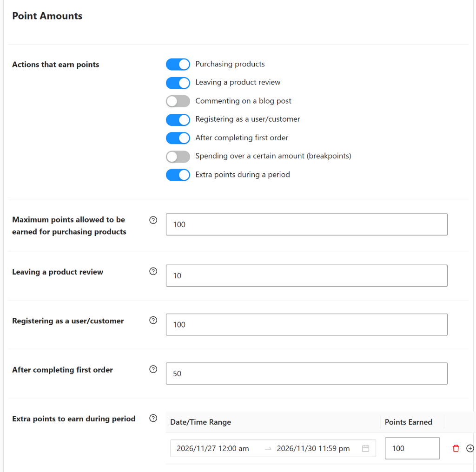Open help icon for Maximum points allowed
Screen dimensions: 476x472
click(x=153, y=220)
